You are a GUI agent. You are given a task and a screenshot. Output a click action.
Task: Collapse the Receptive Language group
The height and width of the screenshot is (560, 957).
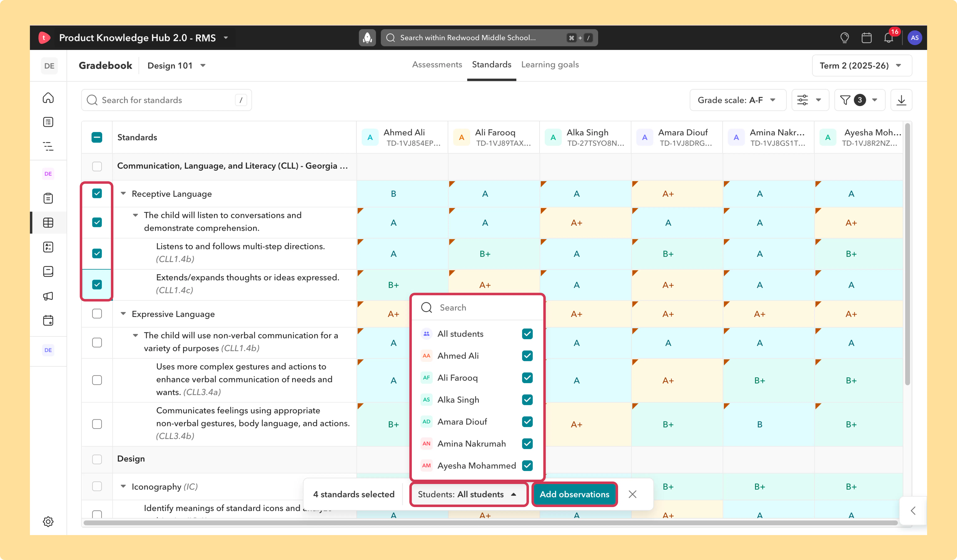pyautogui.click(x=123, y=194)
